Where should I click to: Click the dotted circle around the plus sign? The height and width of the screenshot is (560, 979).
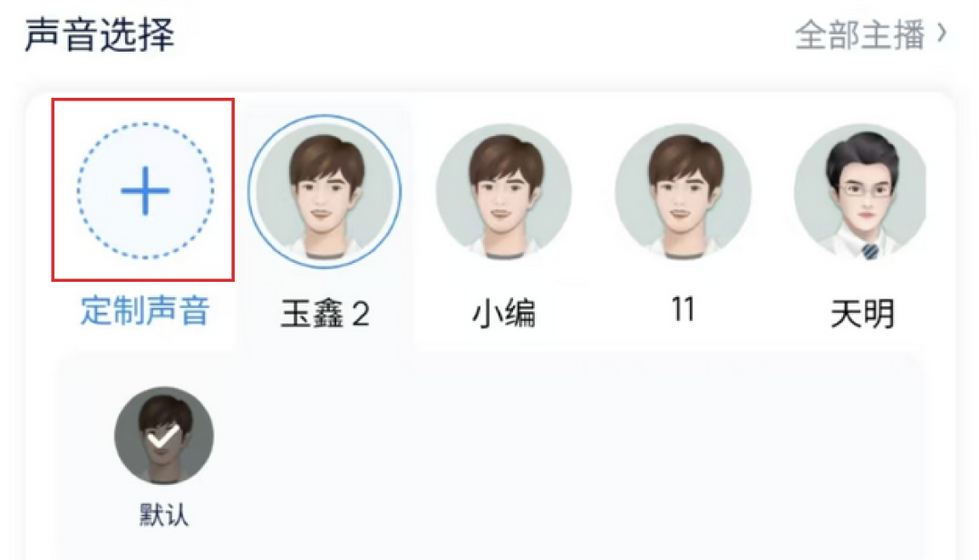145,190
